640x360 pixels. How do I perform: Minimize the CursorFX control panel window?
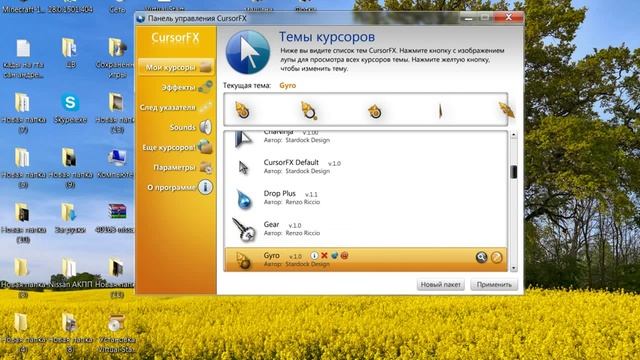pyautogui.click(x=469, y=18)
